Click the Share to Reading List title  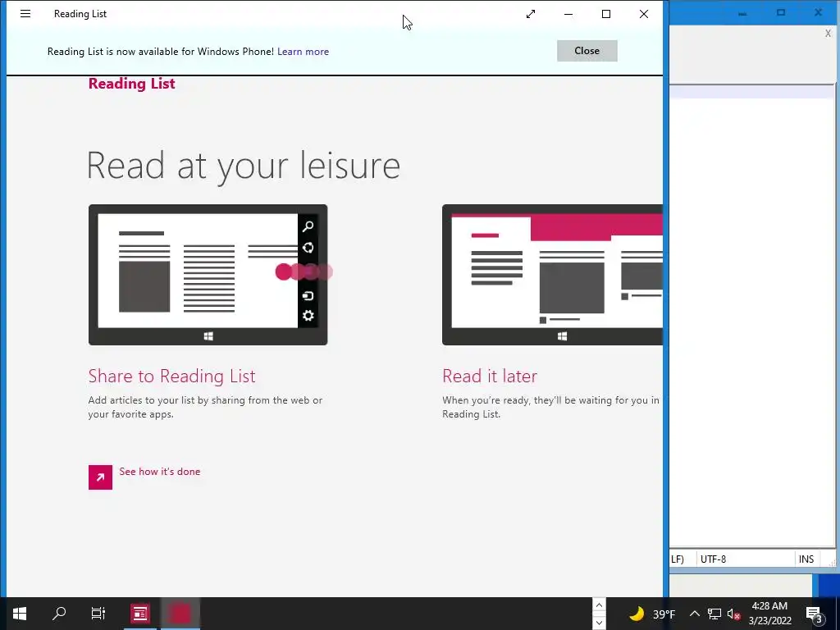pyautogui.click(x=171, y=376)
